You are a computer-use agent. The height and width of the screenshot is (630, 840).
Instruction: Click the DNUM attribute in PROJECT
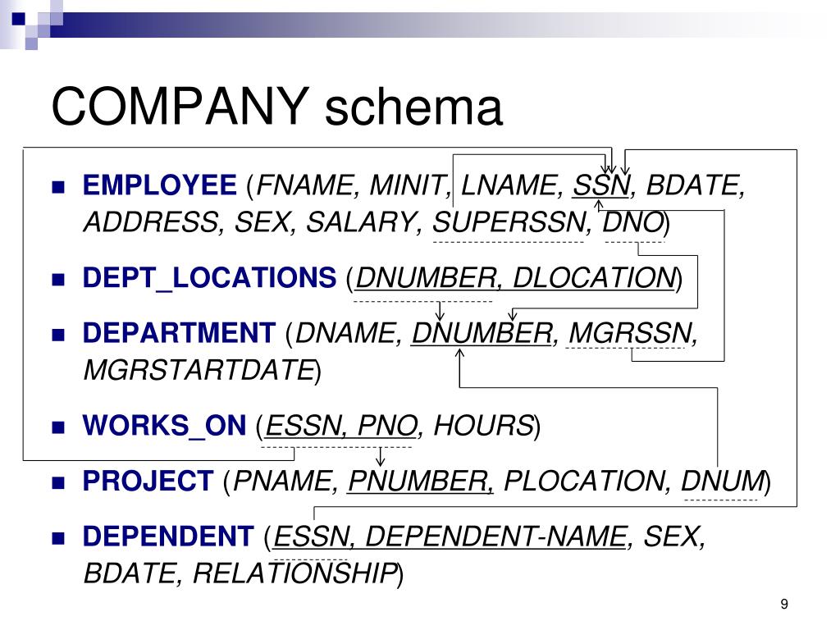click(x=723, y=481)
